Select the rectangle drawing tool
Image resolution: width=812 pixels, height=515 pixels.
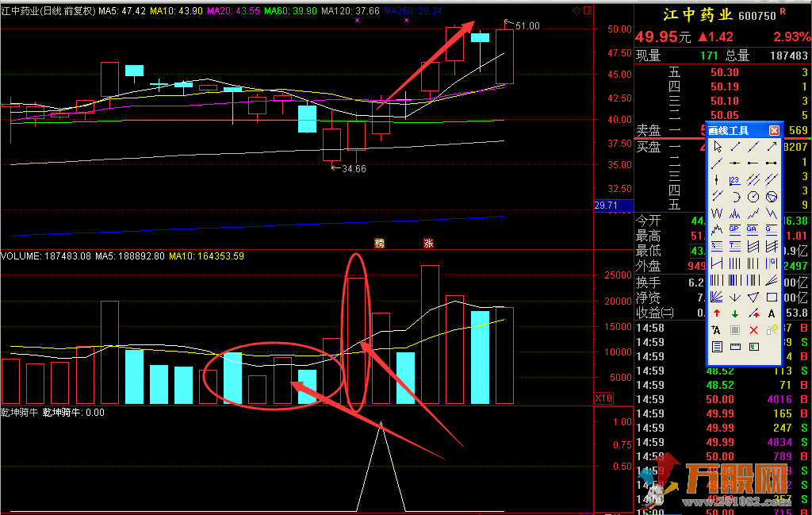(772, 297)
